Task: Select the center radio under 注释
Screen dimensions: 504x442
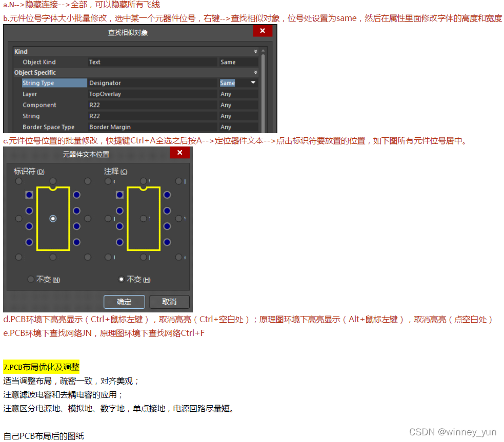Action: 144,219
